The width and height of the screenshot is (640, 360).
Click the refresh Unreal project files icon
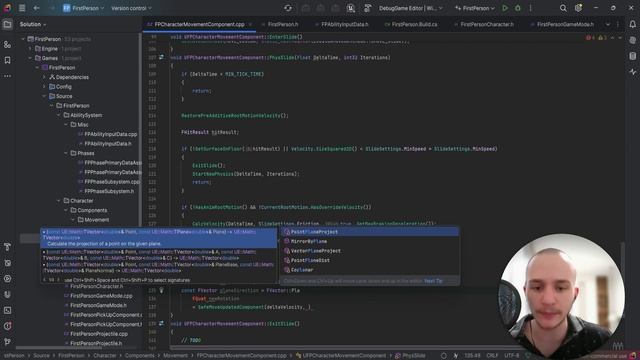[x=288, y=8]
